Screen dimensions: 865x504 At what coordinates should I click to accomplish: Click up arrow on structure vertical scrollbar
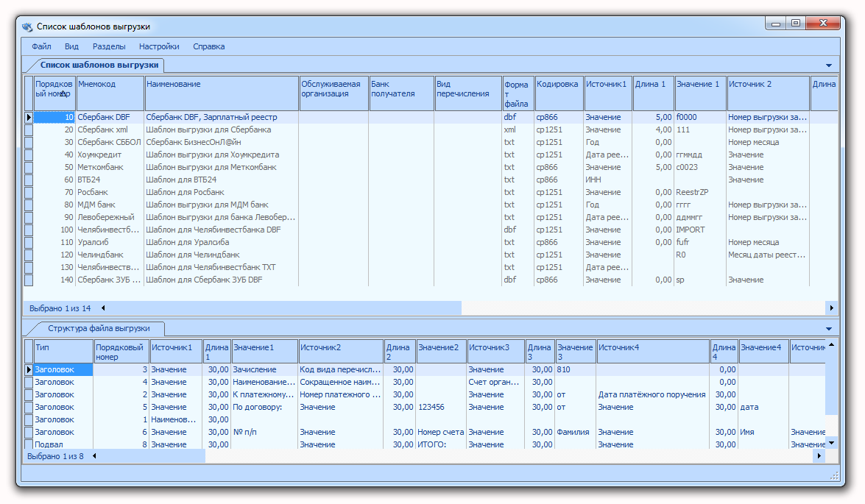[831, 344]
